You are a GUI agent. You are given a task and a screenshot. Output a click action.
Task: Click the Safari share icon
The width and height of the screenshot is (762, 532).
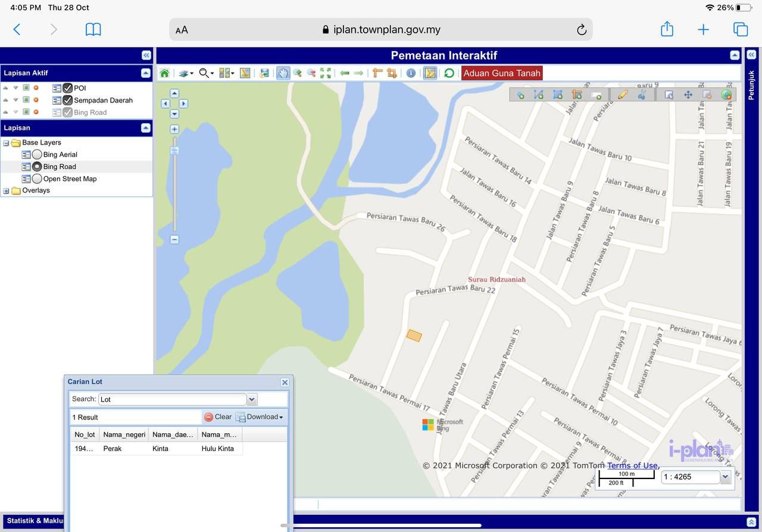pos(667,29)
